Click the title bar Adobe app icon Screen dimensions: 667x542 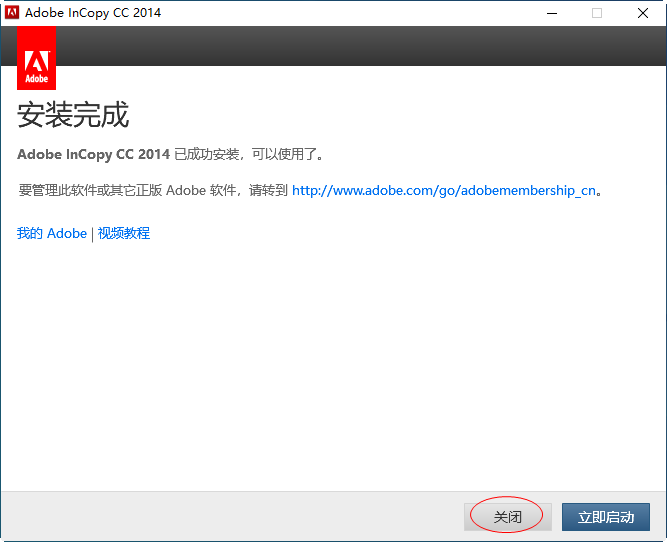click(12, 13)
